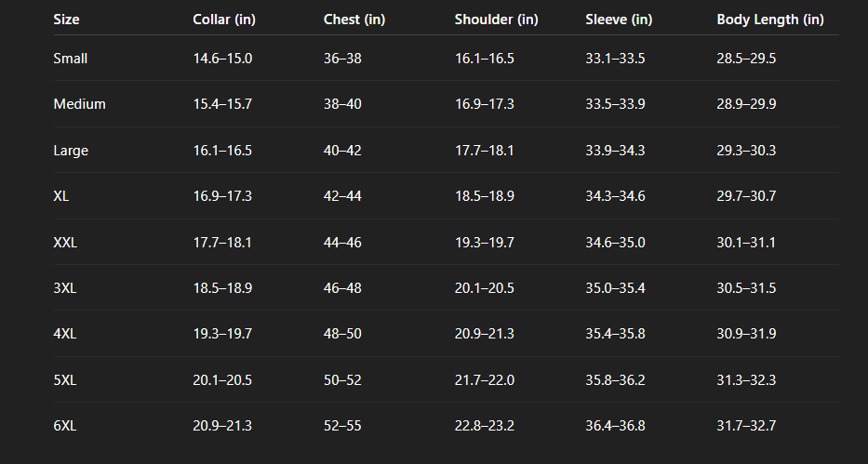Select the Medium size row label

[79, 104]
